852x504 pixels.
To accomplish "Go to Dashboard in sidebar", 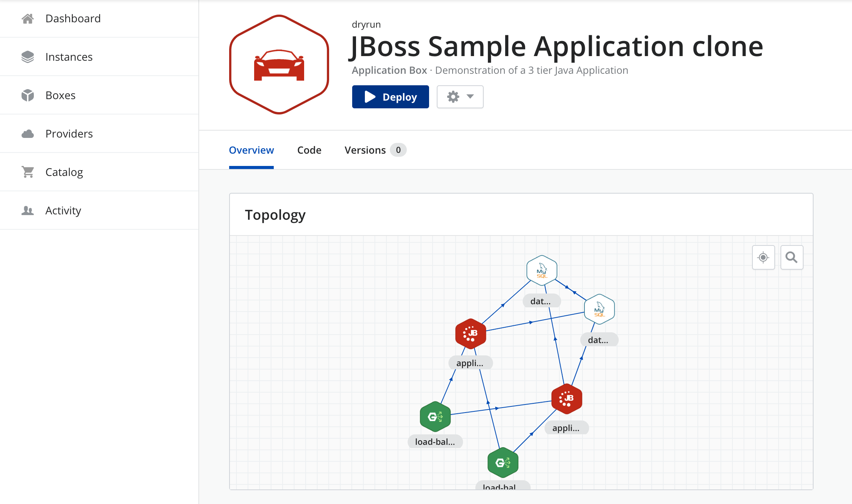I will 99,18.
